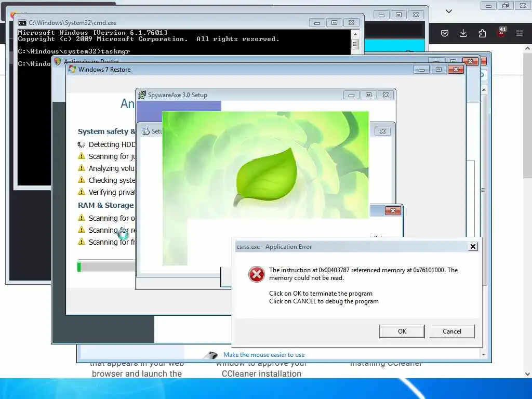Click the 'Detecting HDD' row text
The image size is (532, 399).
coord(112,144)
